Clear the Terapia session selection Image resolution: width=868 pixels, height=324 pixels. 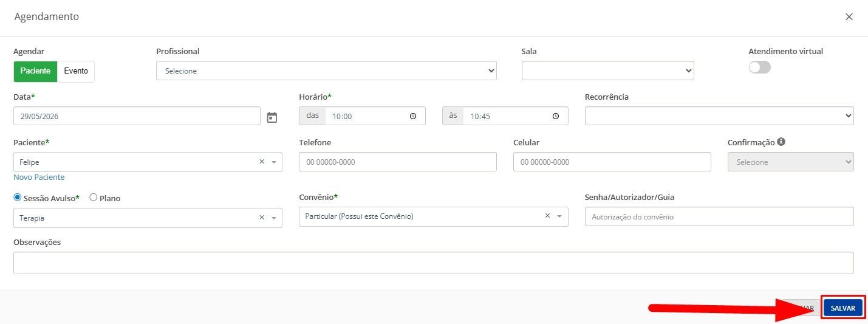click(262, 218)
